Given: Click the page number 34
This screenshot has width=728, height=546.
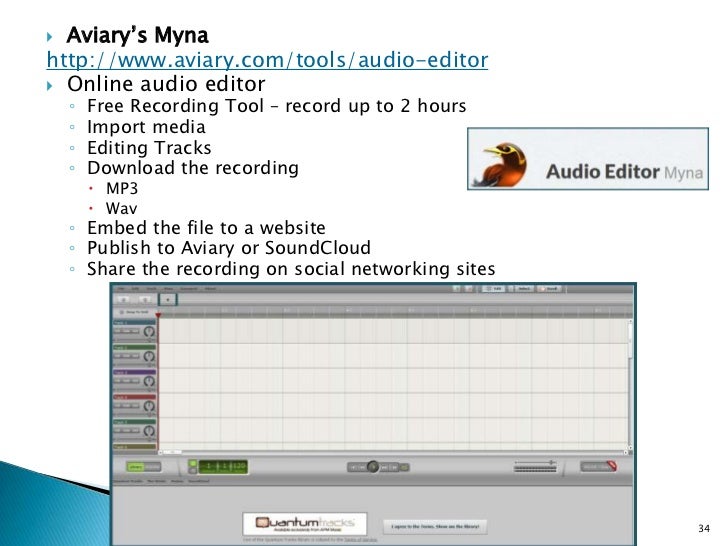Looking at the screenshot, I should (704, 528).
